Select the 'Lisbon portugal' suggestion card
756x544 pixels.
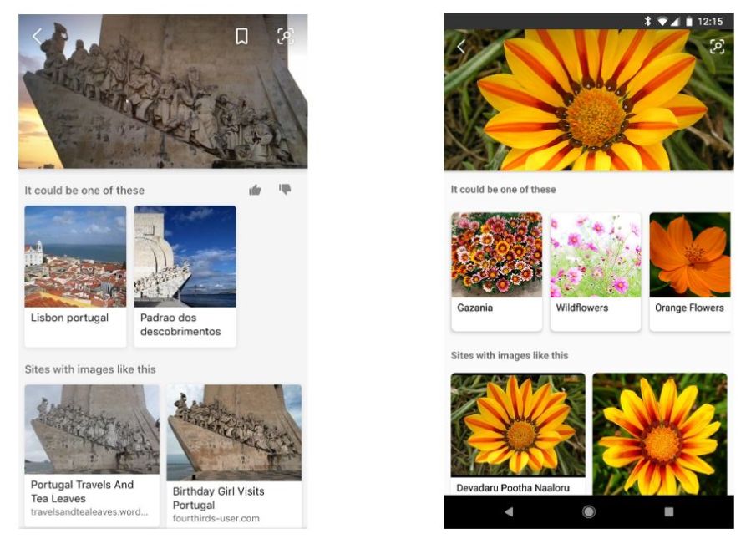click(75, 267)
